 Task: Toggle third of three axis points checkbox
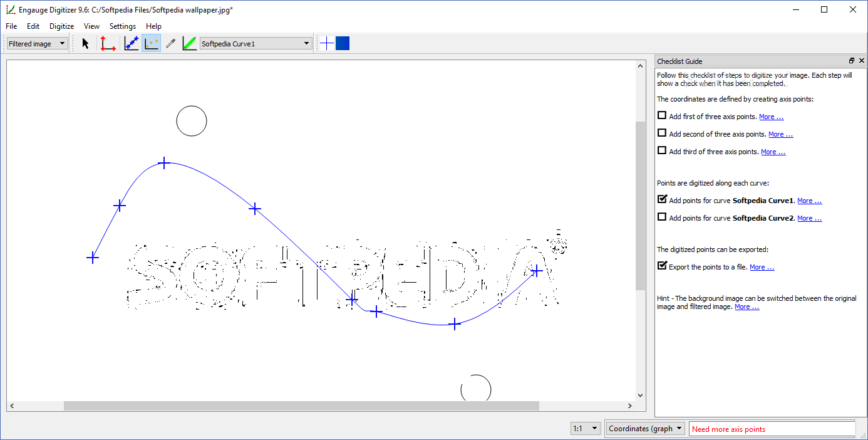pos(662,150)
